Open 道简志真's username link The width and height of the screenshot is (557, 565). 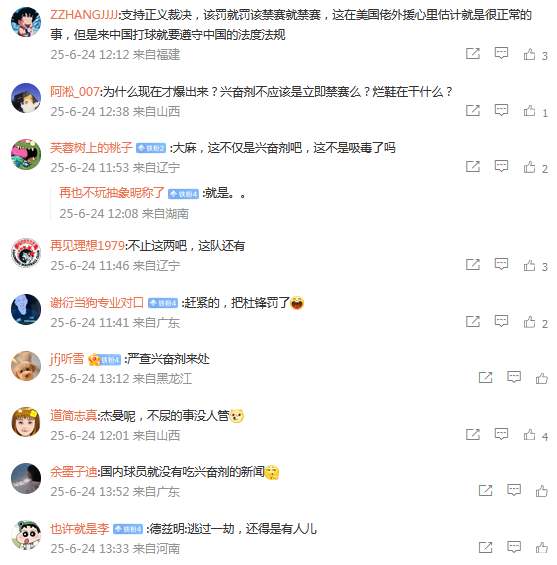[x=74, y=416]
